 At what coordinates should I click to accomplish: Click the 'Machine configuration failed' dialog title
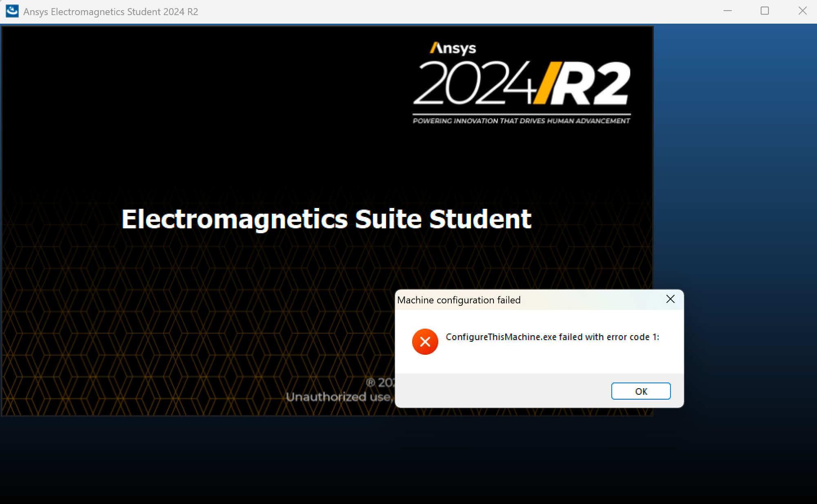coord(459,300)
